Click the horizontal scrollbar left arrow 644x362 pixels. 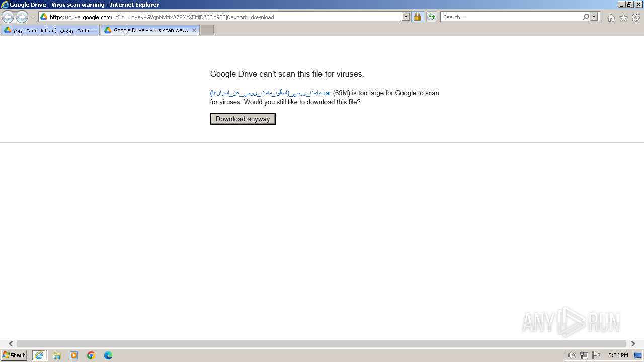point(11,344)
